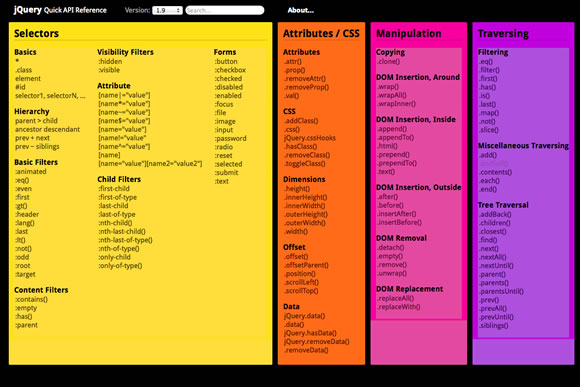The height and width of the screenshot is (387, 580).
Task: Click the .insertBefore() outside insertion link
Action: point(399,222)
